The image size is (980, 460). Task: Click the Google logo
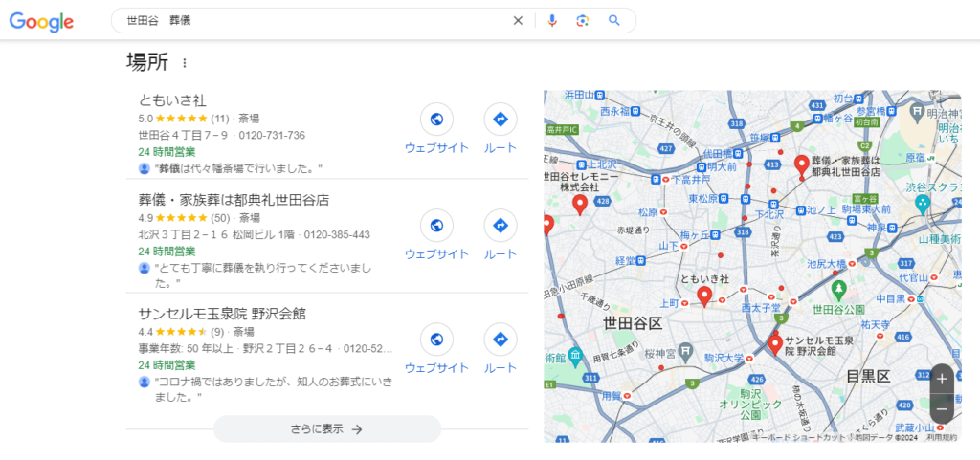pyautogui.click(x=41, y=21)
